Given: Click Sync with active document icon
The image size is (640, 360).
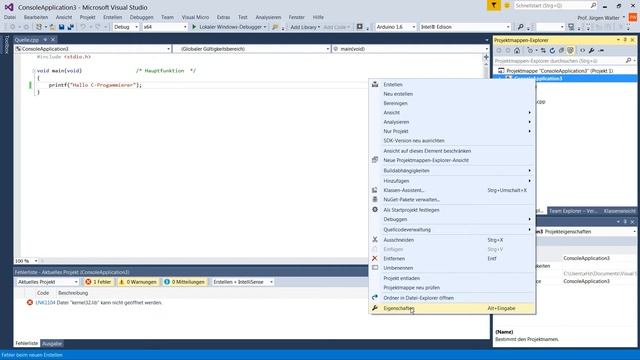Looking at the screenshot, I should pyautogui.click(x=543, y=51).
